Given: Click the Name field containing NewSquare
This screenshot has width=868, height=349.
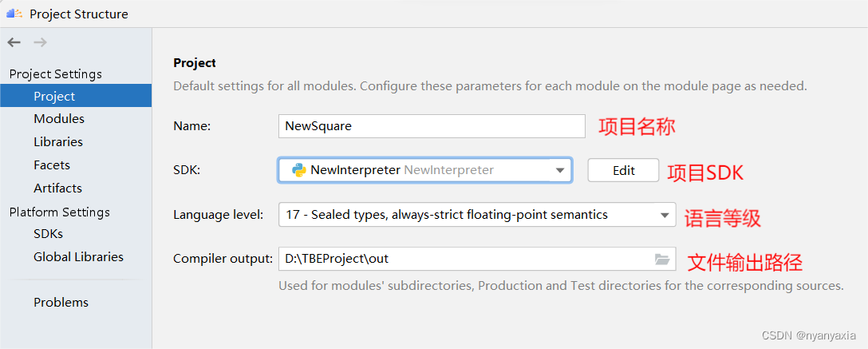Looking at the screenshot, I should point(431,125).
